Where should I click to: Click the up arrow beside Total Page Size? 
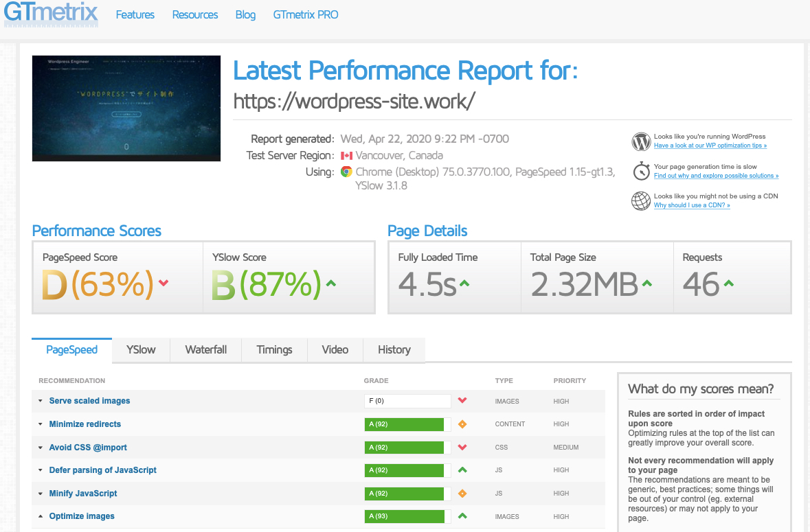click(646, 283)
